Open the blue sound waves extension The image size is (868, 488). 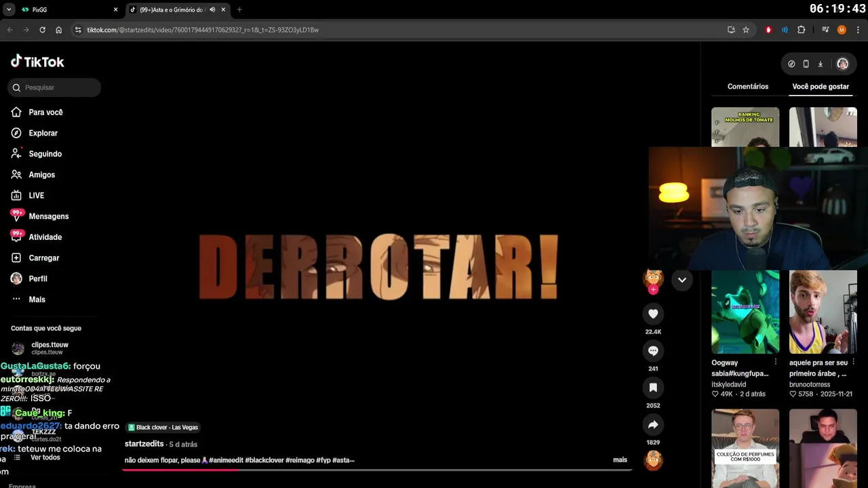coord(785,30)
